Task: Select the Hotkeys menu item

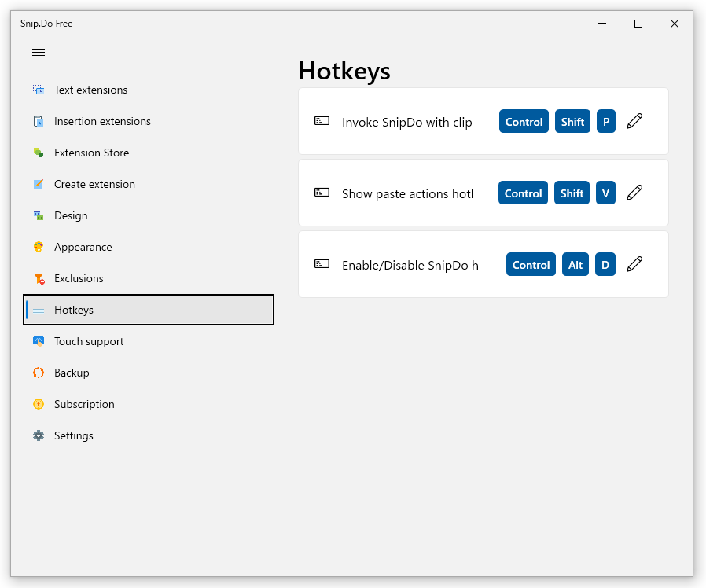Action: [x=149, y=310]
